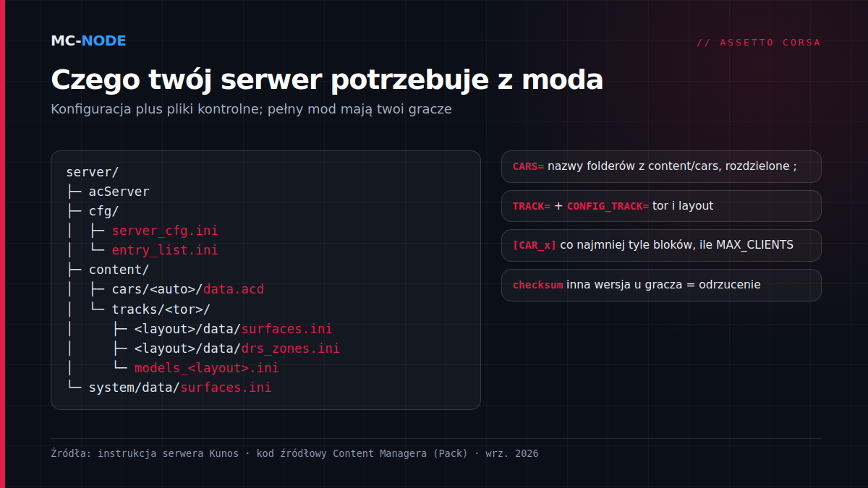868x488 pixels.
Task: Click the footer sources line 'Źródła: instrukcja serwera Kunos'
Action: pos(294,454)
